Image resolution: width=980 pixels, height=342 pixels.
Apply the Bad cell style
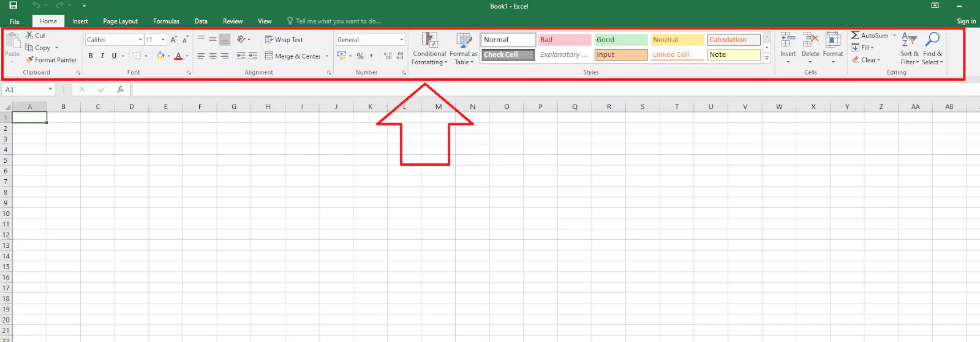565,40
